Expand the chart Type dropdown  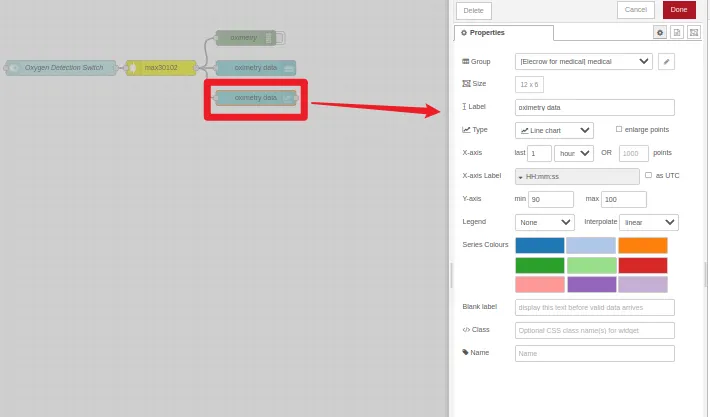coord(554,130)
